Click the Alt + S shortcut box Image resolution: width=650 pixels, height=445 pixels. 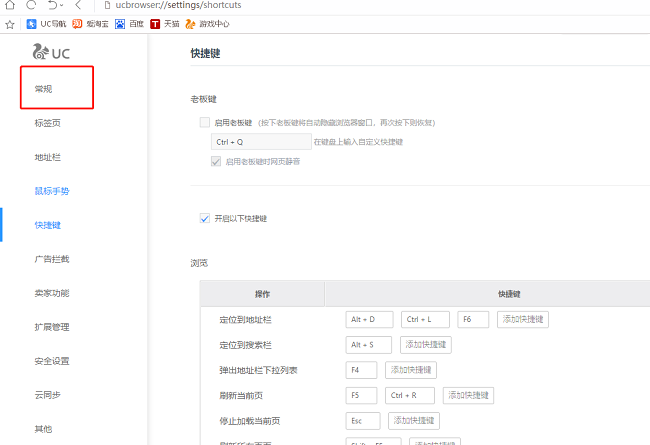tap(369, 345)
